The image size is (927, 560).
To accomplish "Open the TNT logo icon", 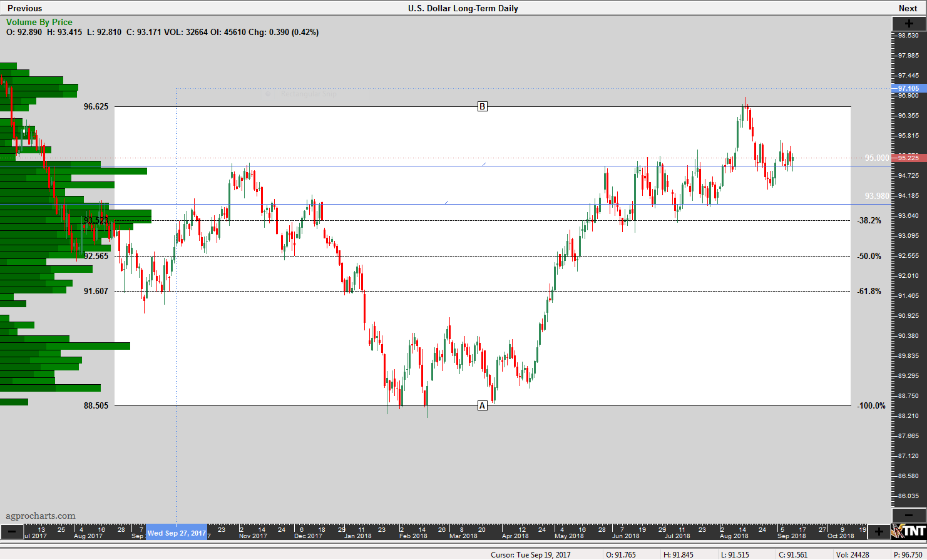I will pyautogui.click(x=908, y=532).
